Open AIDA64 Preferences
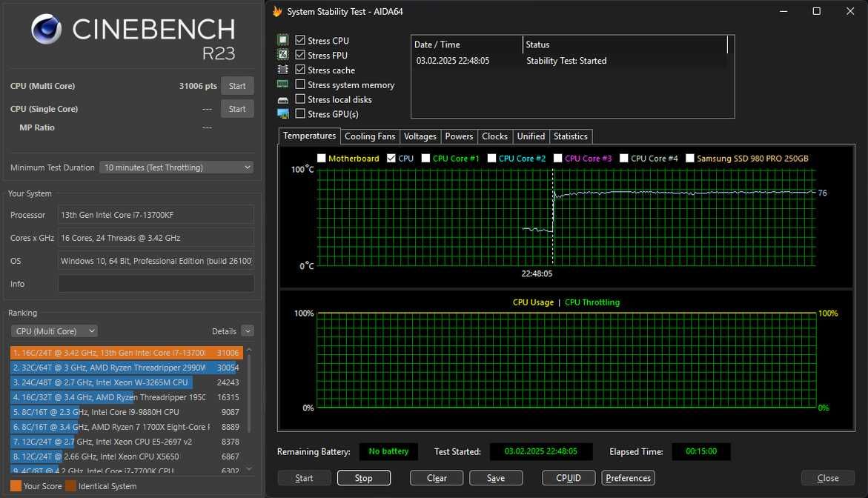This screenshot has width=868, height=498. tap(629, 478)
